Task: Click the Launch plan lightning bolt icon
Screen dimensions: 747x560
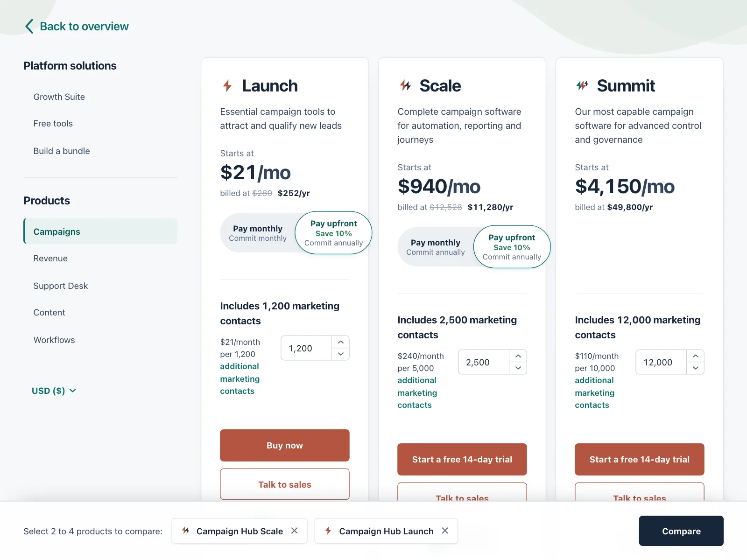Action: [x=227, y=86]
